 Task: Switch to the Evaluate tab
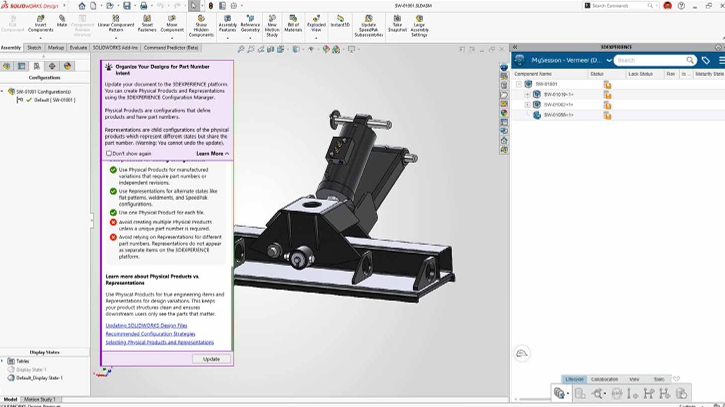point(78,48)
